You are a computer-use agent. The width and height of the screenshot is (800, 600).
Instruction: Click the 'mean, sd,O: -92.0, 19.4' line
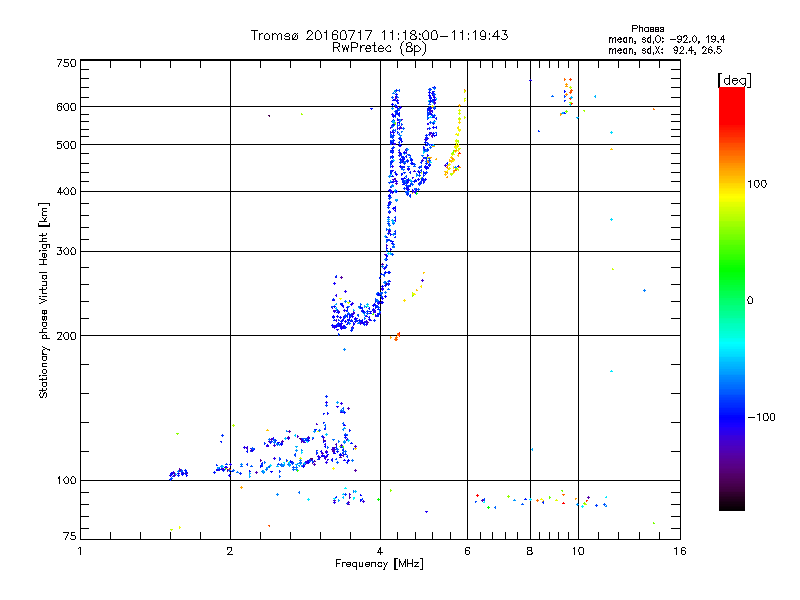(x=666, y=39)
